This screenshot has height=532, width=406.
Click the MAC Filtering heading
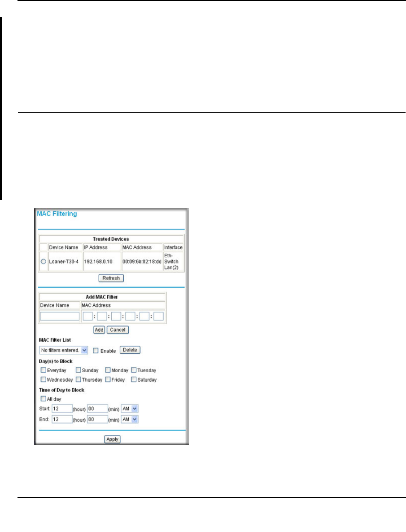click(x=57, y=214)
